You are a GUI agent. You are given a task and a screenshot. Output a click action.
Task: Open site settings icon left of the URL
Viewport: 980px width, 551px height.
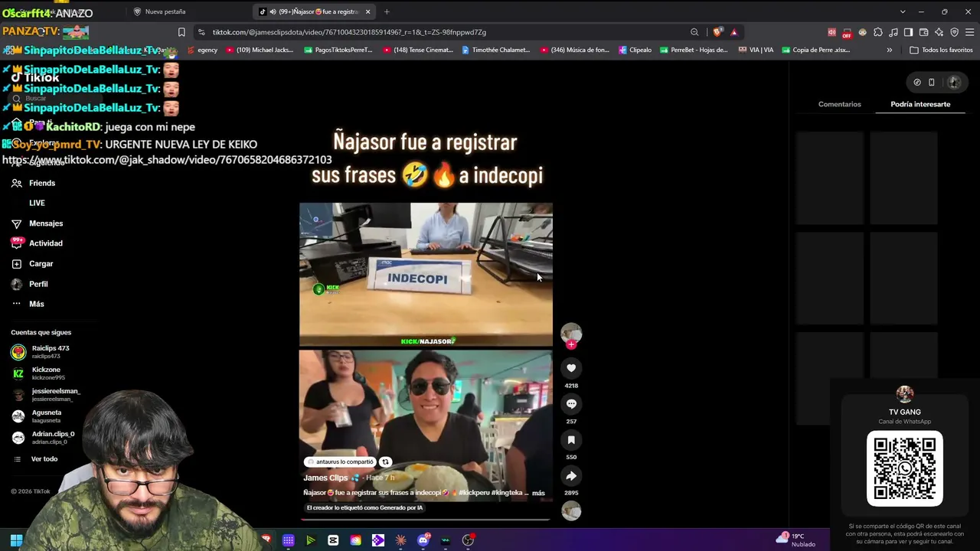click(x=201, y=32)
